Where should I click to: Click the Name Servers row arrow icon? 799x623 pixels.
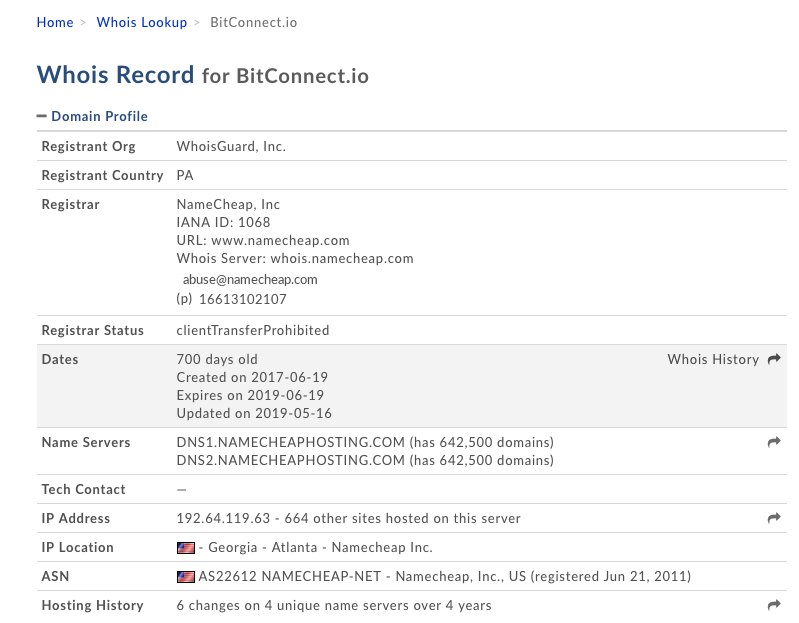coord(774,442)
